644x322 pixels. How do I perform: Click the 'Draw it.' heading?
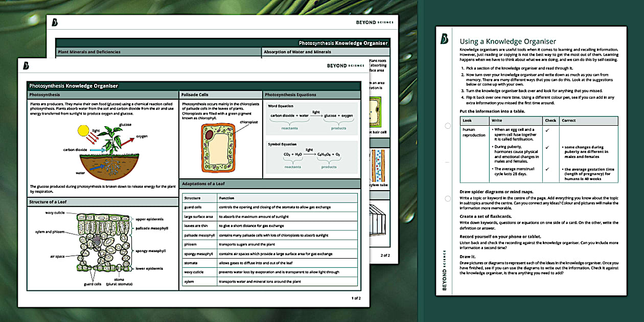[467, 256]
